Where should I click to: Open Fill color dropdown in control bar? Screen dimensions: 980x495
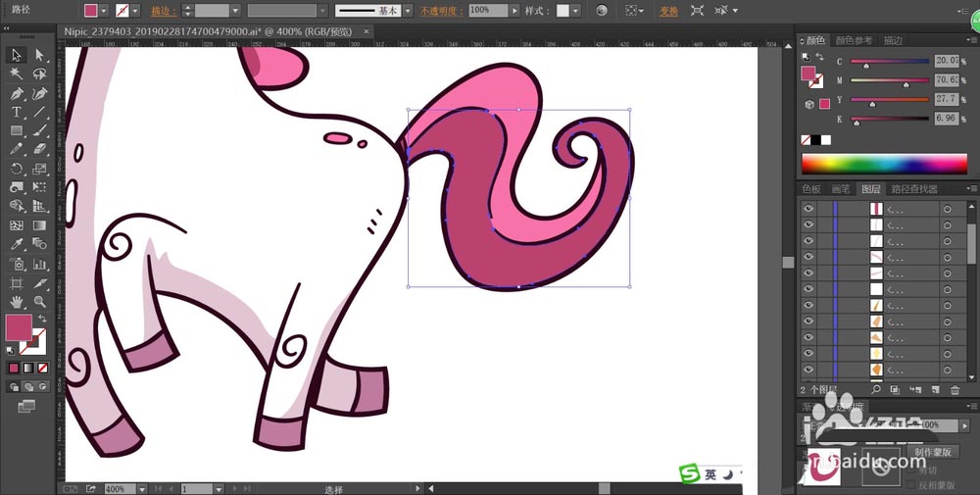click(x=104, y=11)
